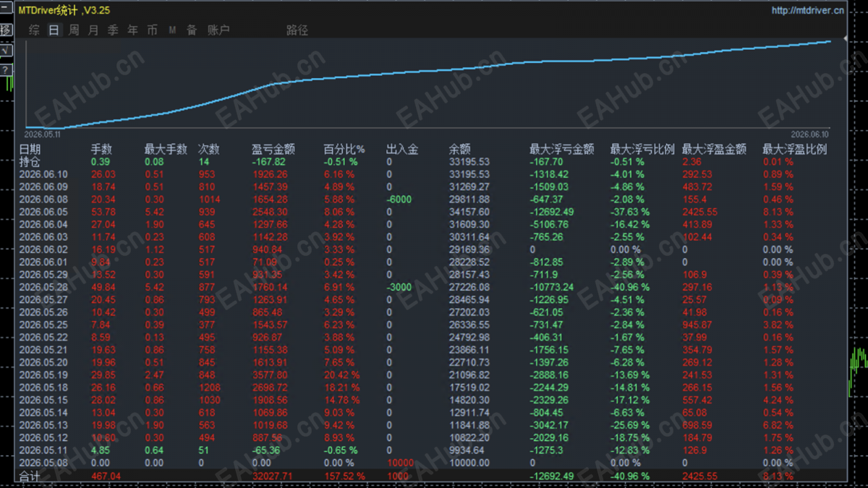Open the 币 currency tab

pos(152,30)
